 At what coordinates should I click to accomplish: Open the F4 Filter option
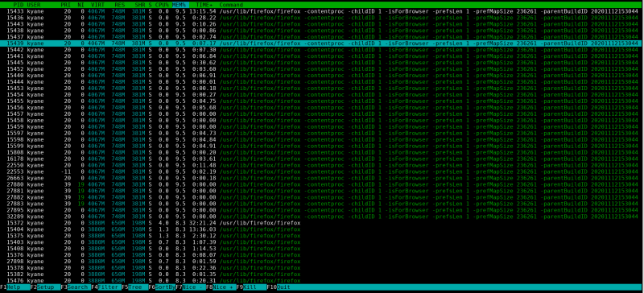[x=106, y=287]
